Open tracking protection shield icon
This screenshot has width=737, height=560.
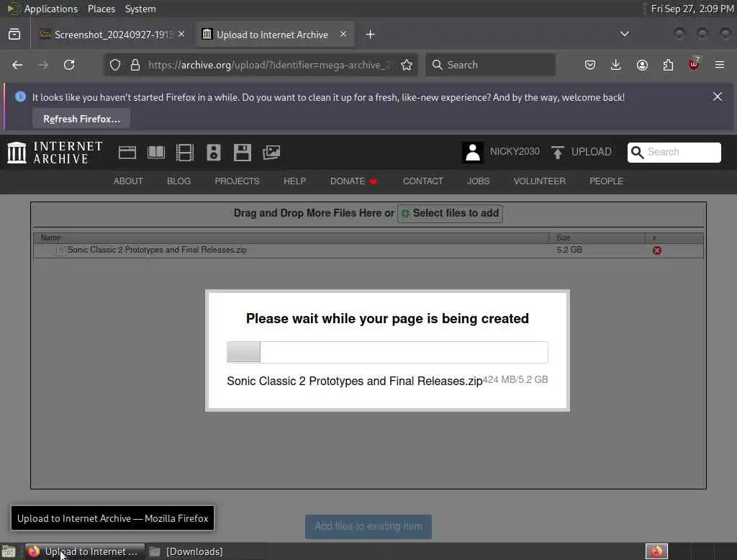115,65
